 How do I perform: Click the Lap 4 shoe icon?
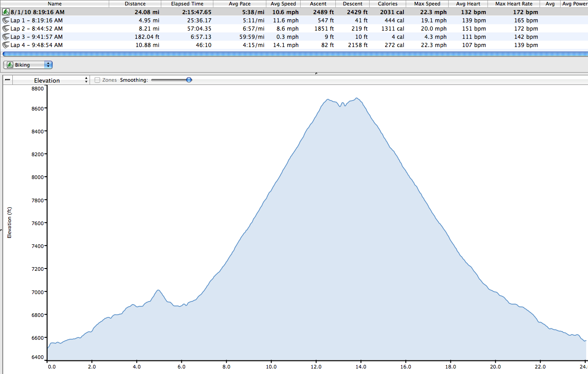6,45
